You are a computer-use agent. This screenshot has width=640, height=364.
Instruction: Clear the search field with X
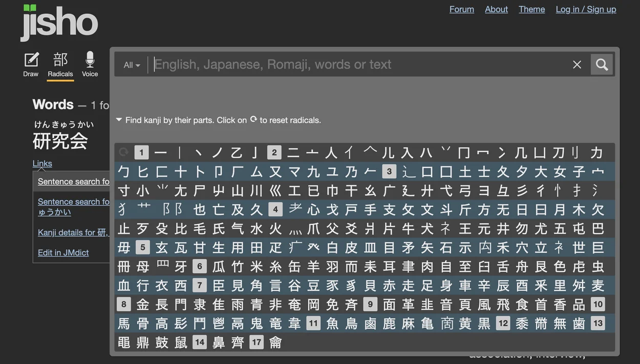(x=577, y=65)
